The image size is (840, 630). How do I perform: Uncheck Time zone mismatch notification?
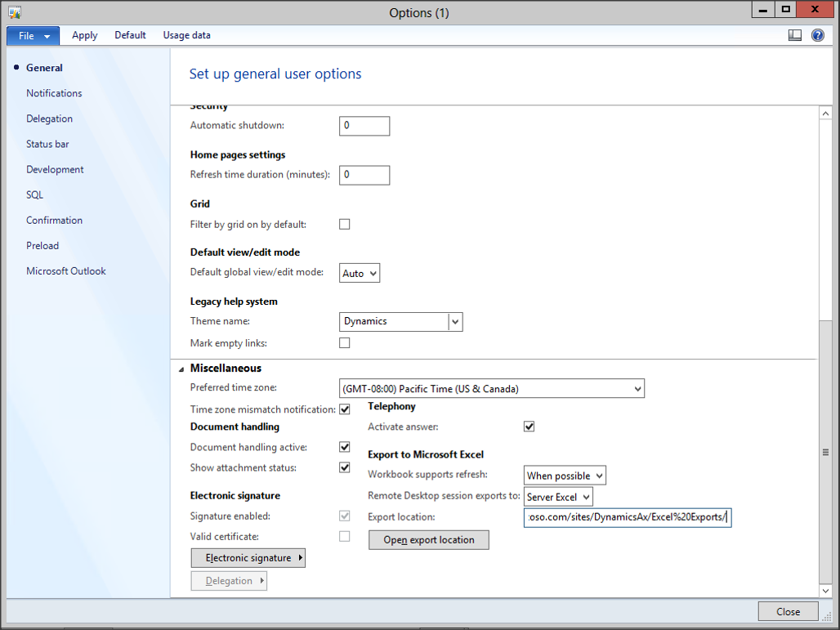[345, 409]
